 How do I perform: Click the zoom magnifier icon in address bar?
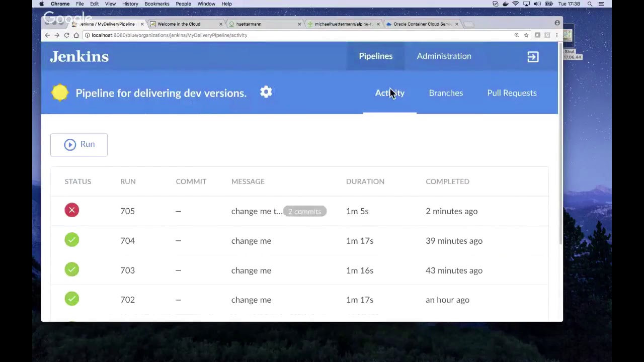click(517, 35)
